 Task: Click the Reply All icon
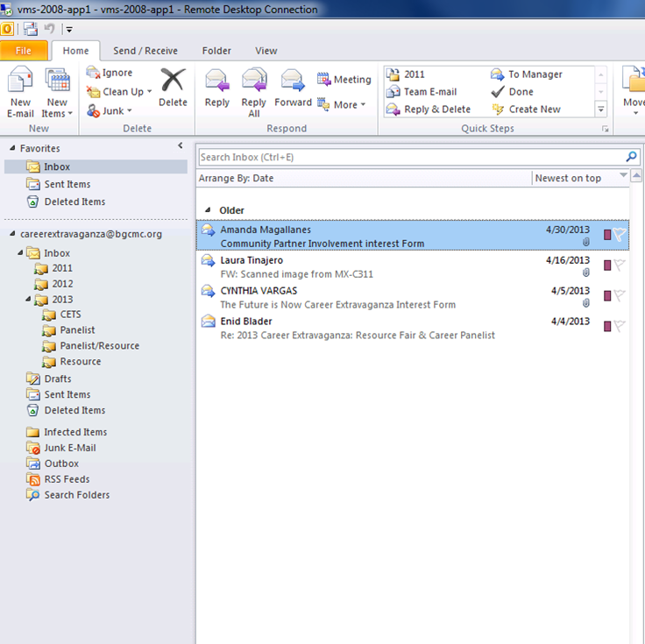pos(254,80)
